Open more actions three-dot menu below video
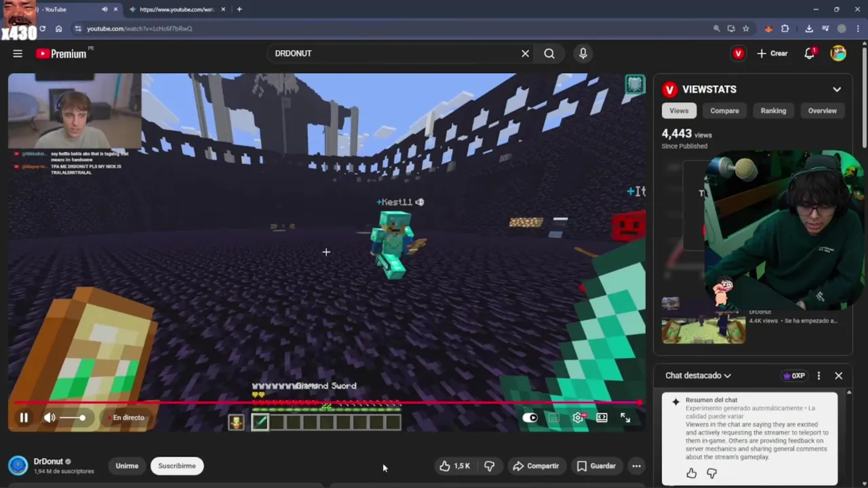868x488 pixels. click(636, 466)
